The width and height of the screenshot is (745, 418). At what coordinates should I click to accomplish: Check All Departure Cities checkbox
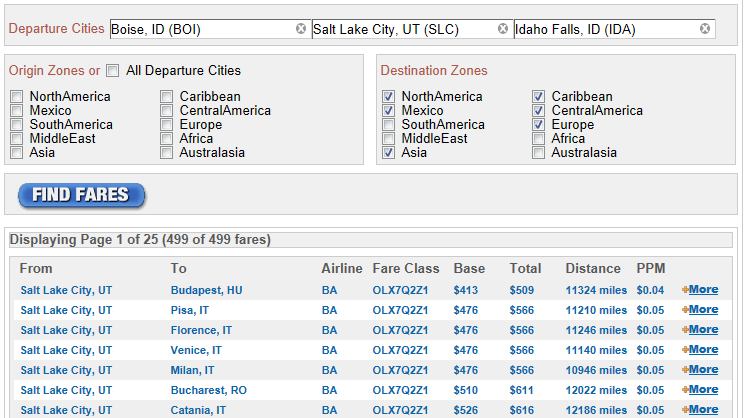tap(113, 71)
